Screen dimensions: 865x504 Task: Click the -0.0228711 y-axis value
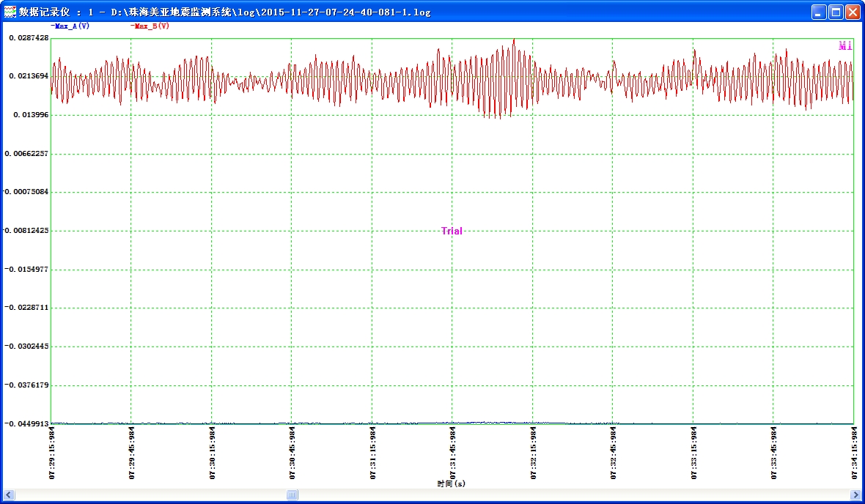pyautogui.click(x=26, y=308)
